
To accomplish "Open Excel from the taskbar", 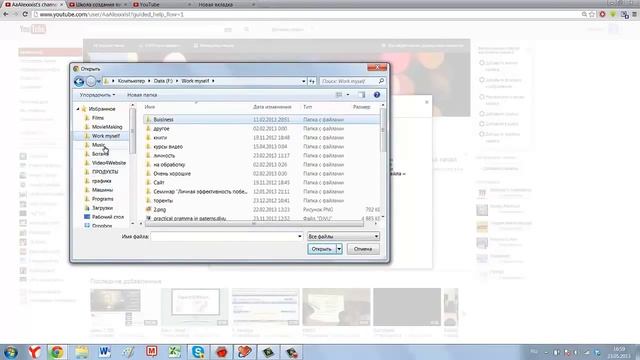I will pos(175,352).
